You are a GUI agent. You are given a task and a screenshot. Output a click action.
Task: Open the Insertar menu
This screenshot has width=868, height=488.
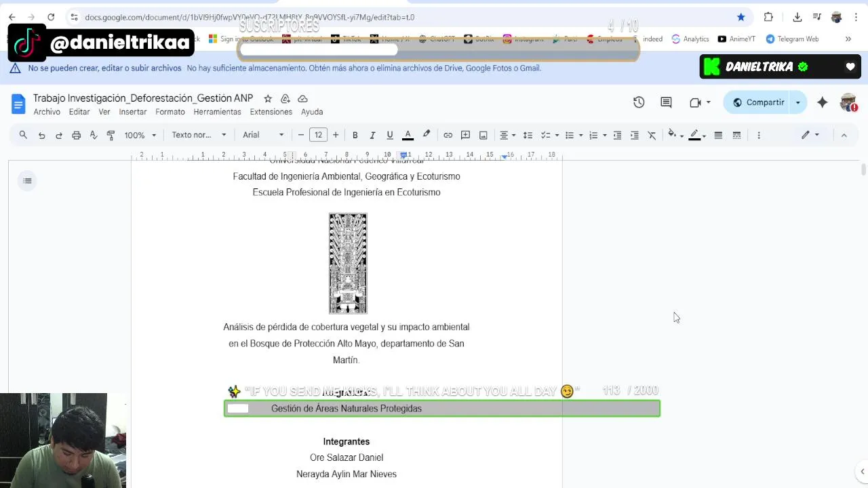[x=133, y=112]
